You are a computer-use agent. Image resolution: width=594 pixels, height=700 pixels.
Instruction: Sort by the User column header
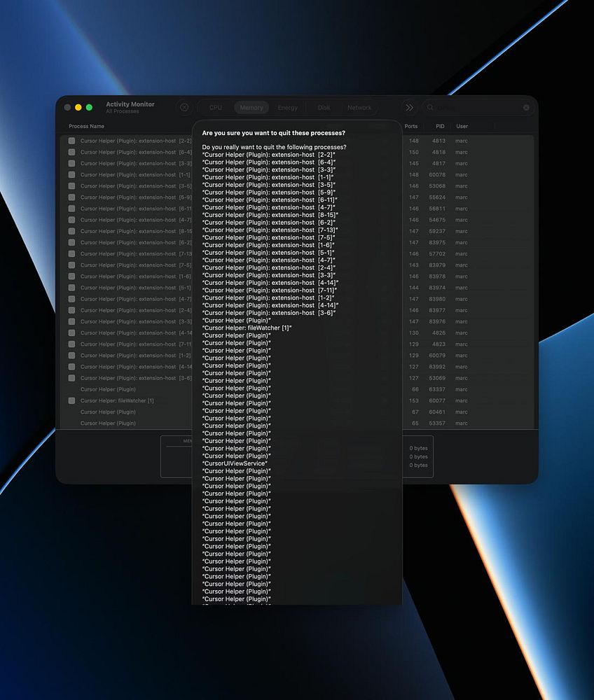[462, 126]
